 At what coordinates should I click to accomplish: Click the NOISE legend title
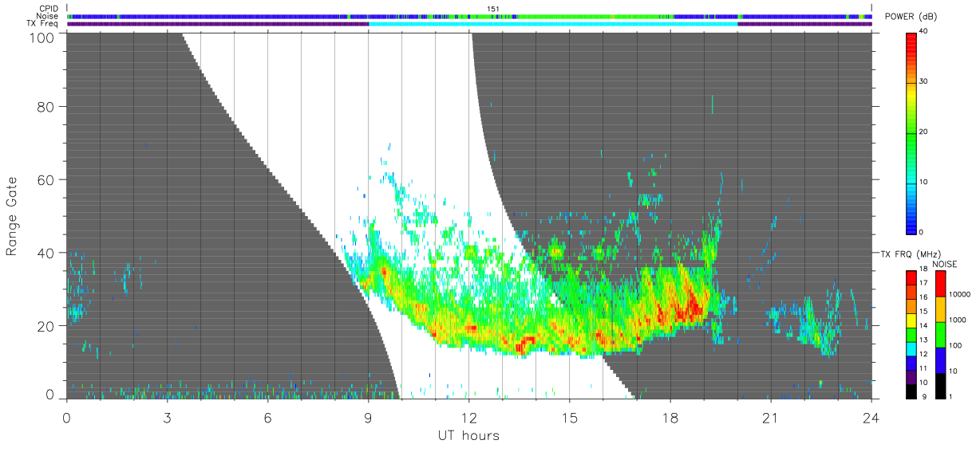[945, 263]
